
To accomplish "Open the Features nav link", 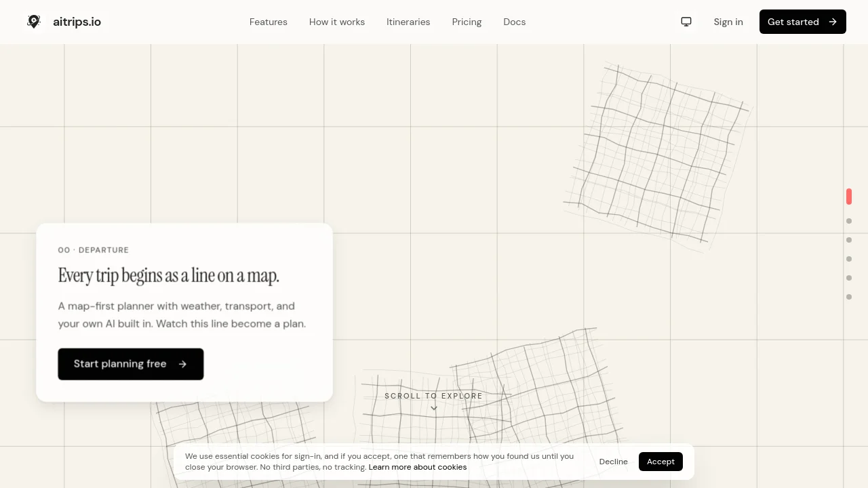I will 269,22.
